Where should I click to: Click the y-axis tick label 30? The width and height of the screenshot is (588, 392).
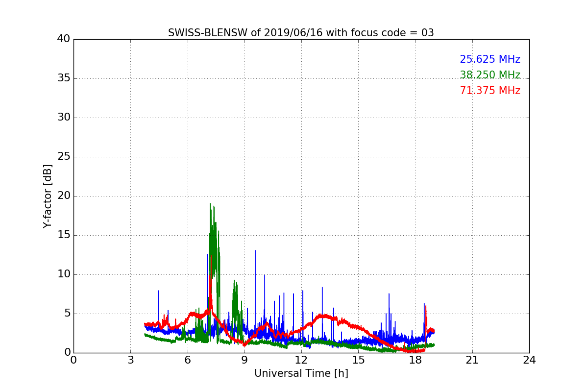pos(63,118)
